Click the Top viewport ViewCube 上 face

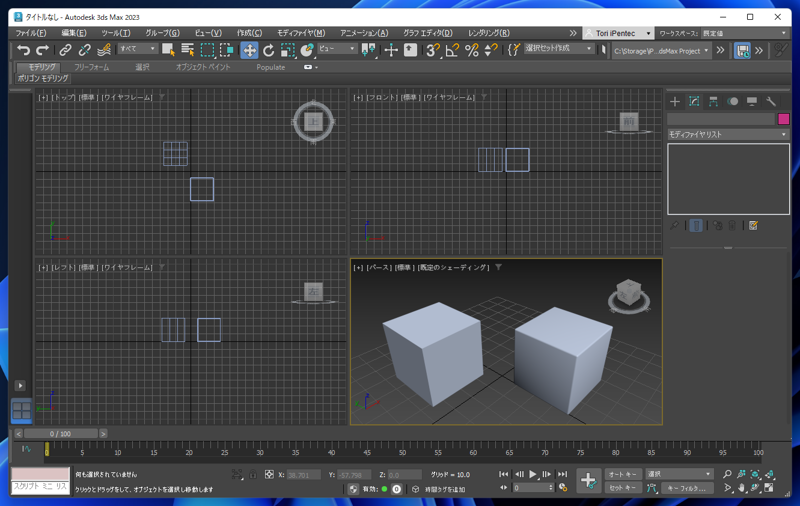click(313, 122)
